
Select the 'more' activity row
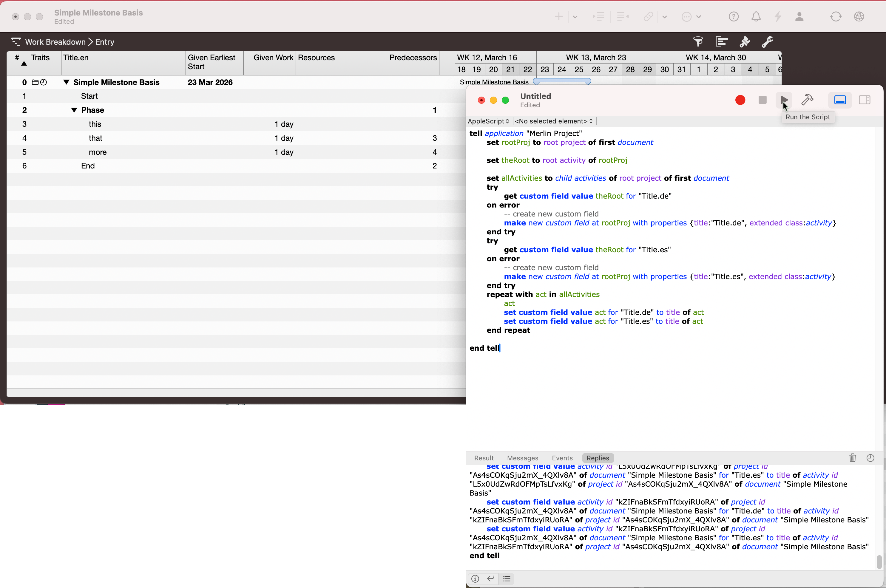click(231, 152)
